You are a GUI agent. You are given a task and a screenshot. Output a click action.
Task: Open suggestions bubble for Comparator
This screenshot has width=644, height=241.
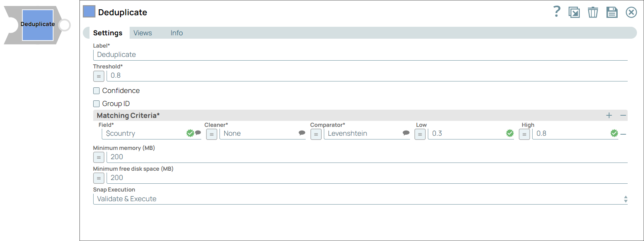(x=406, y=133)
